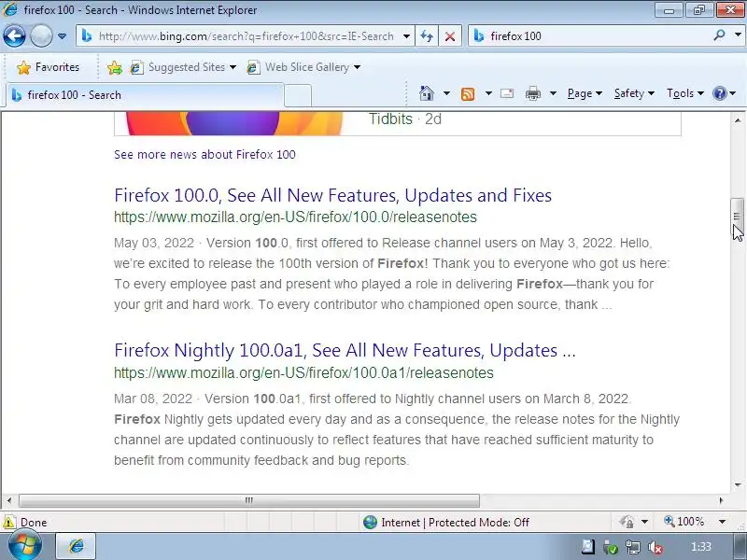The image size is (747, 560).
Task: Click the mozilla.org 100.0a1 releasenotes URL
Action: (304, 372)
